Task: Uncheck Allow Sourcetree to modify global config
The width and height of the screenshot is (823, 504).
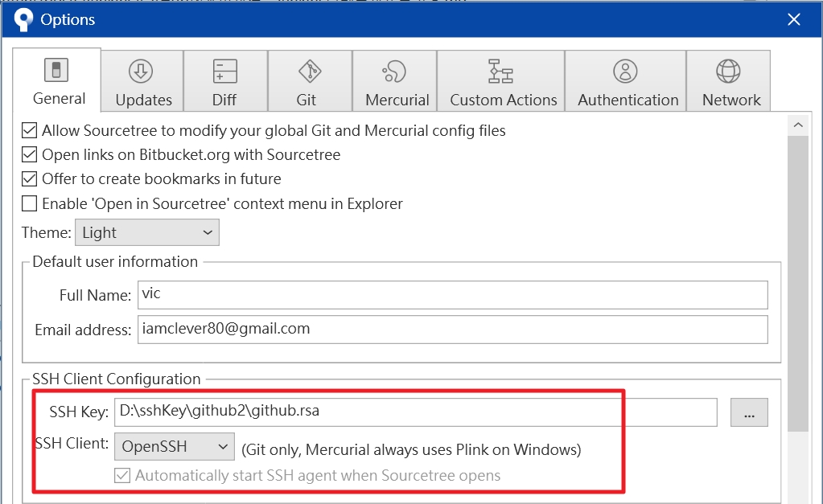Action: coord(30,130)
